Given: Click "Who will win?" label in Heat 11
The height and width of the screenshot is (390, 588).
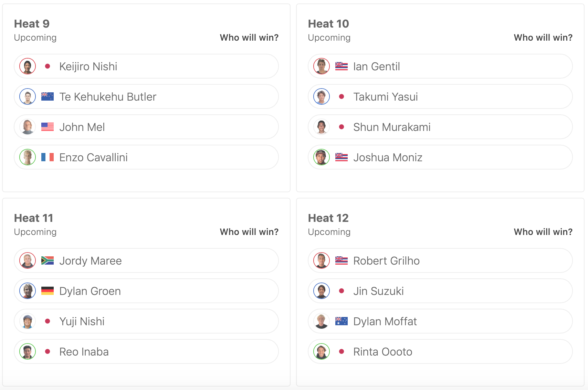Looking at the screenshot, I should [249, 232].
